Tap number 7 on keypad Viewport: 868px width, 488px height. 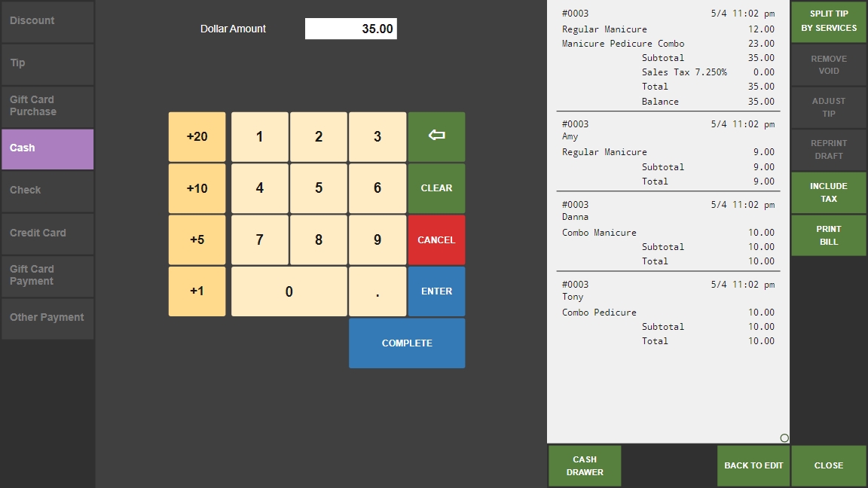click(260, 240)
